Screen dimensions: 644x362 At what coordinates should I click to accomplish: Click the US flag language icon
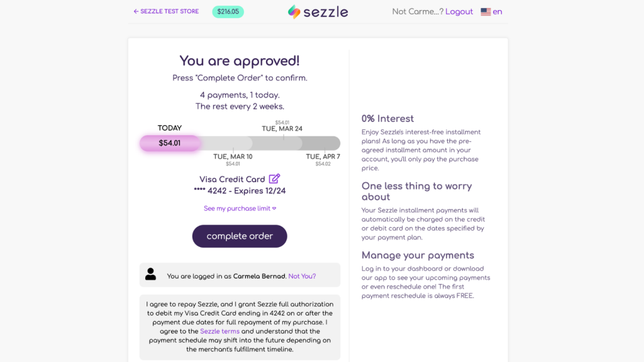484,11
